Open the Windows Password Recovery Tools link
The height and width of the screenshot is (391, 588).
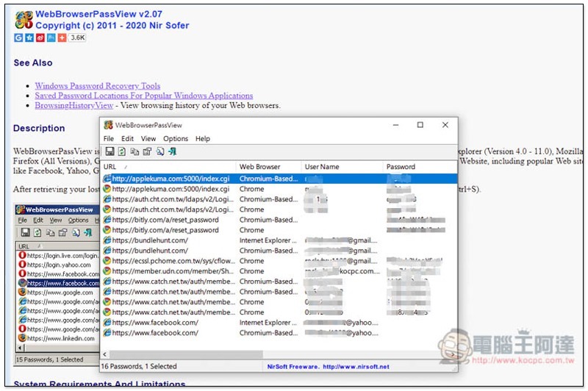[x=98, y=86]
